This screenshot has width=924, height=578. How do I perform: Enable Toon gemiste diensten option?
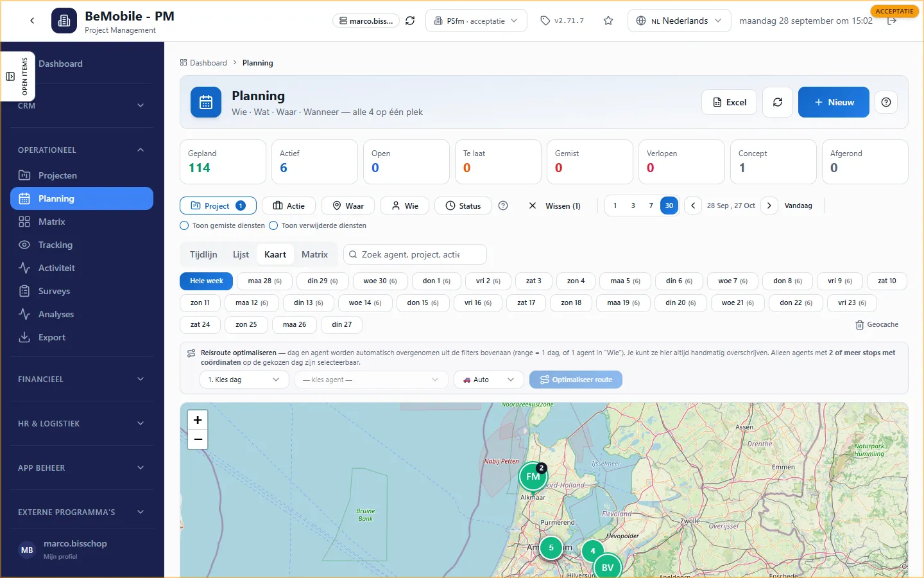pos(184,225)
